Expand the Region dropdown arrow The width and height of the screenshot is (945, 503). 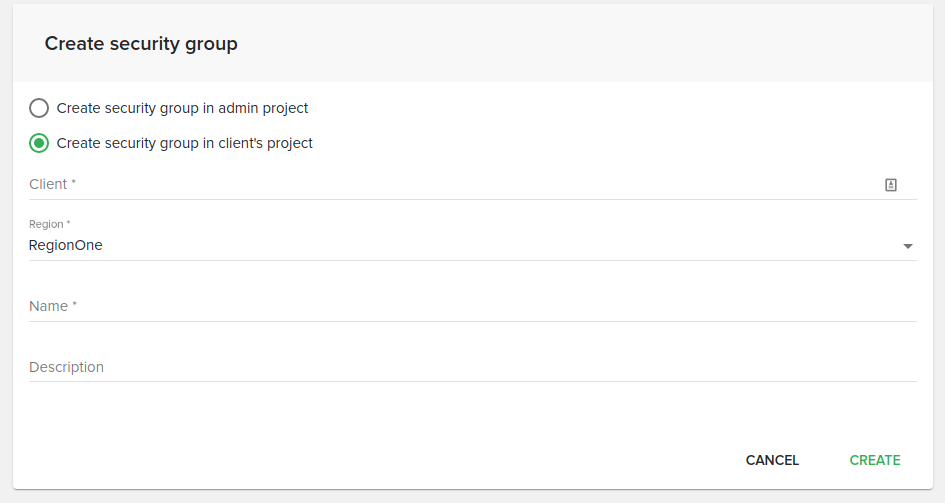[907, 246]
